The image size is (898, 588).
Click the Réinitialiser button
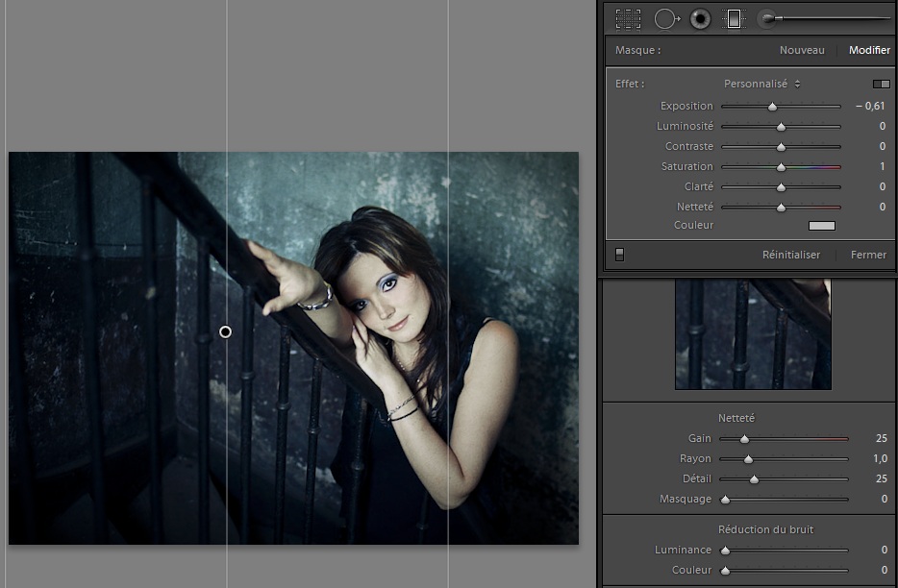[x=790, y=256]
